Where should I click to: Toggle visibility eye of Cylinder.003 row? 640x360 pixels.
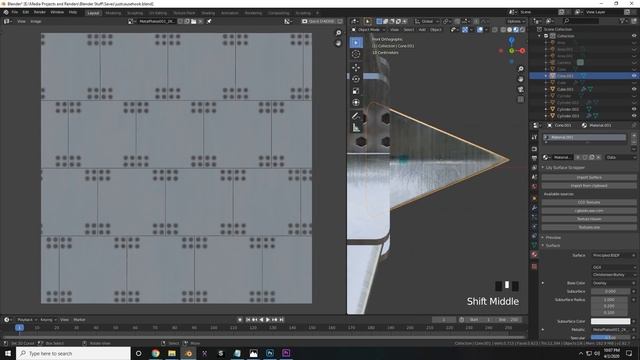(634, 116)
